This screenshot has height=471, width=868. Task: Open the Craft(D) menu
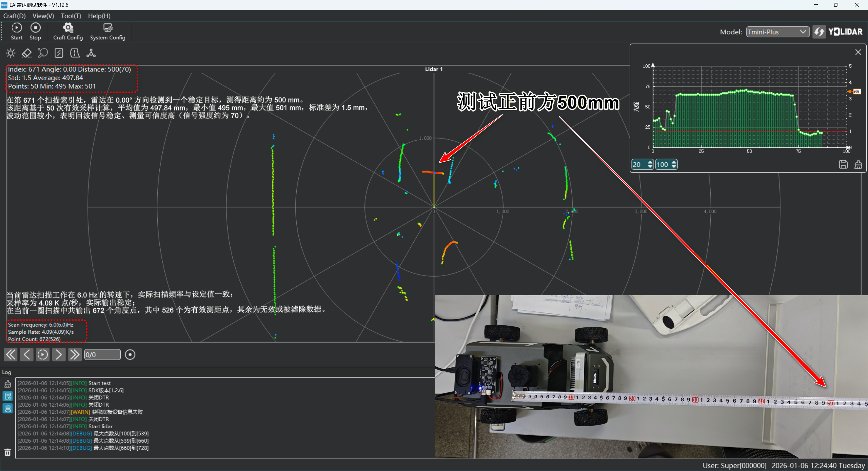click(x=14, y=16)
